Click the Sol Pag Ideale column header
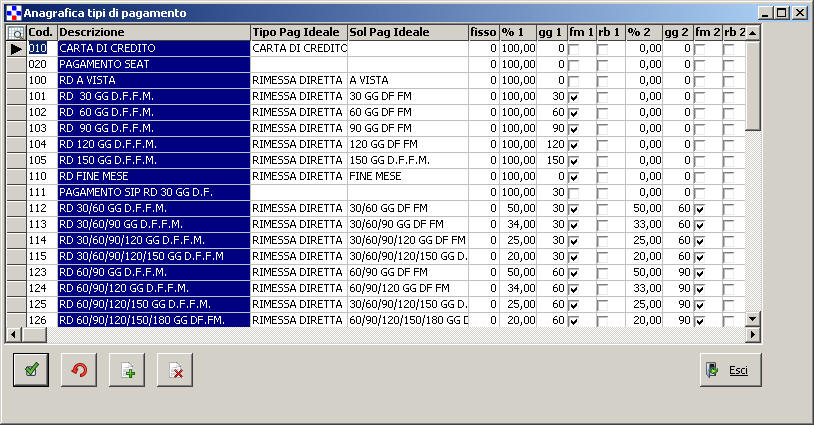 [x=406, y=33]
